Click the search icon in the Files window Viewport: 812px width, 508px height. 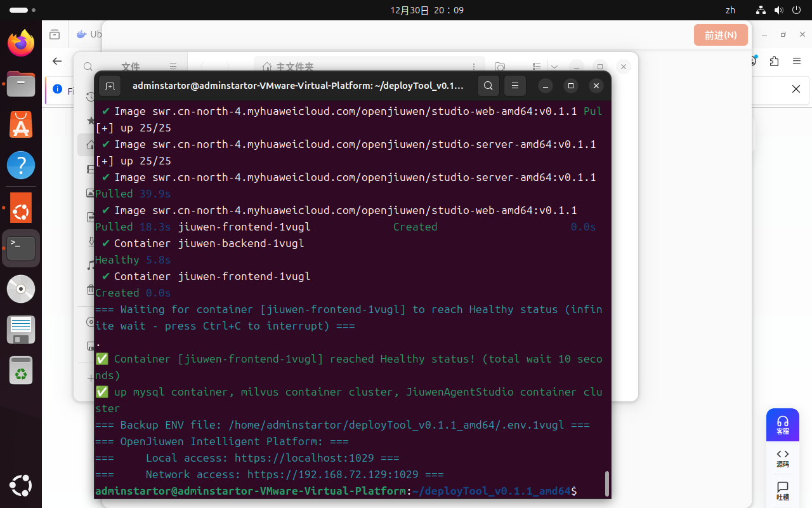click(88, 67)
